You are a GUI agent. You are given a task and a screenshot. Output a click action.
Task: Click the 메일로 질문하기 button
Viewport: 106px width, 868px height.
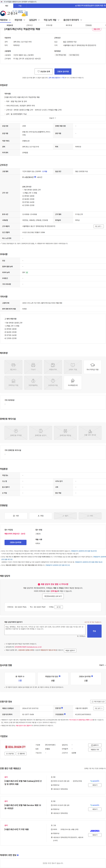tap(70, 650)
